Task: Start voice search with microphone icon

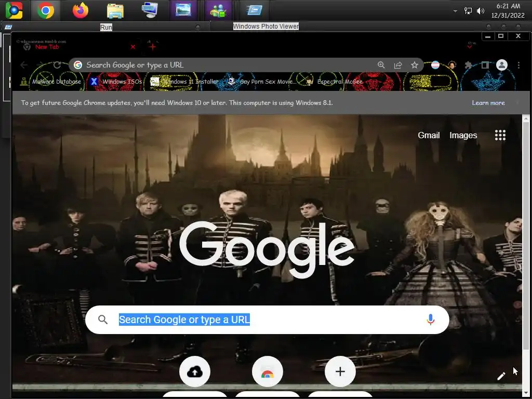Action: pos(430,320)
